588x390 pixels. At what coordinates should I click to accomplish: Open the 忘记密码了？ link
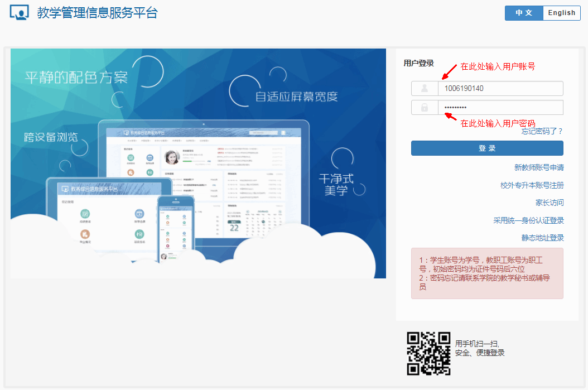tap(542, 131)
